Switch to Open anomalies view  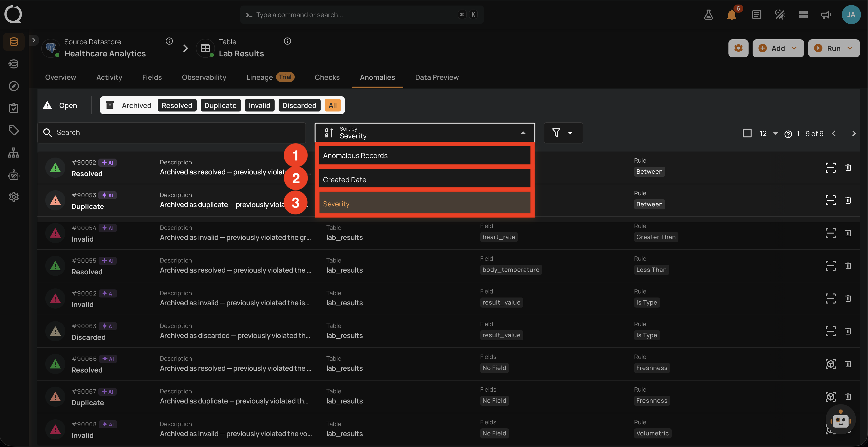click(x=61, y=105)
